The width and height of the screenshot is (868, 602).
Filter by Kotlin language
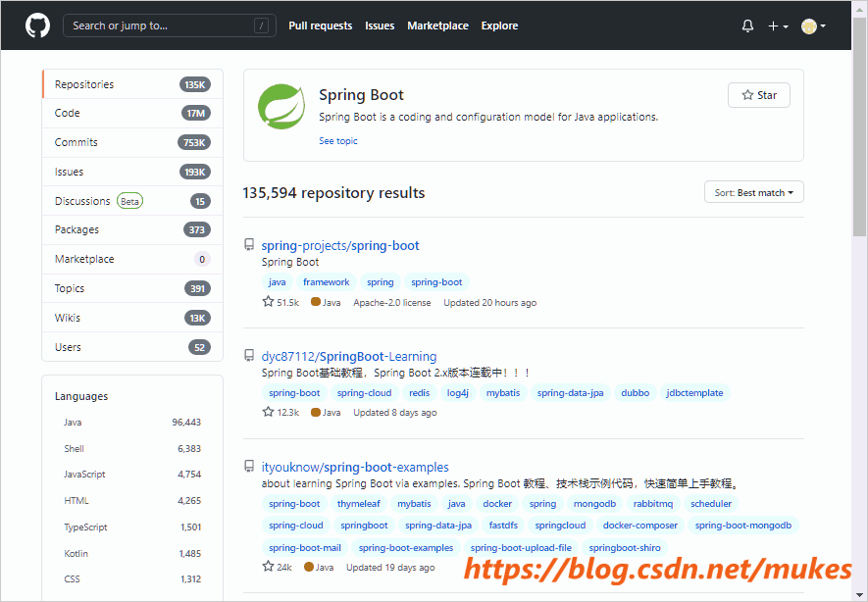point(132,553)
